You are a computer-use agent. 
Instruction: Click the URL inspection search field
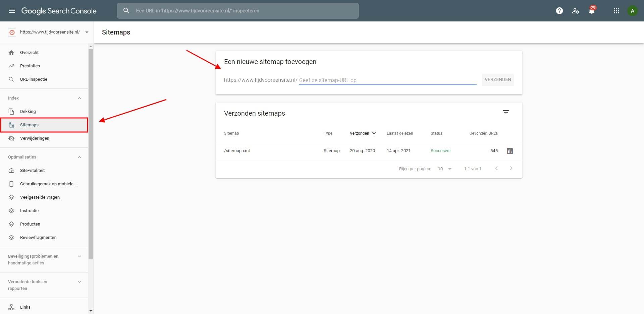point(238,11)
